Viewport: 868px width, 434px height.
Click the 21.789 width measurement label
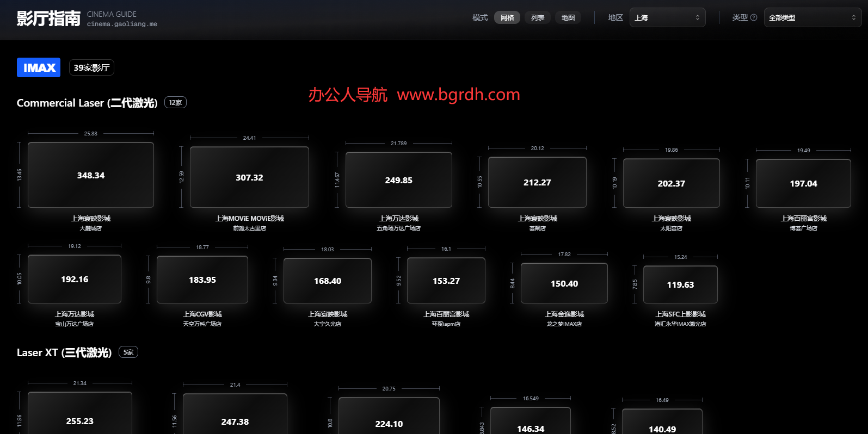click(399, 143)
